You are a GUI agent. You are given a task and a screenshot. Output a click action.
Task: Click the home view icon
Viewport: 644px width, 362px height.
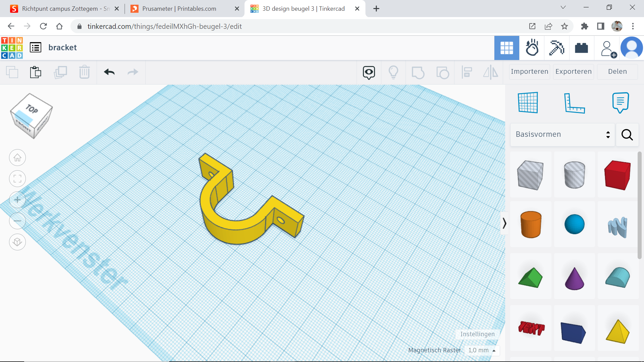pyautogui.click(x=17, y=158)
